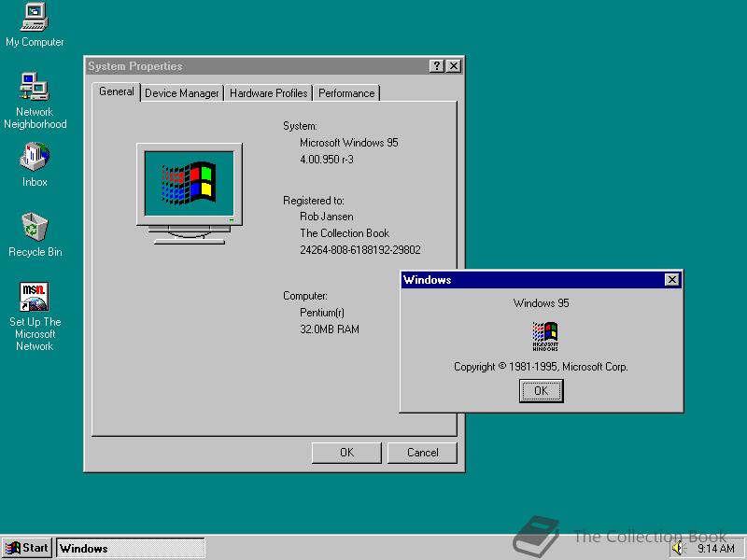Viewport: 747px width, 560px height.
Task: Click the version text '4.00.950 r-3'
Action: point(327,159)
